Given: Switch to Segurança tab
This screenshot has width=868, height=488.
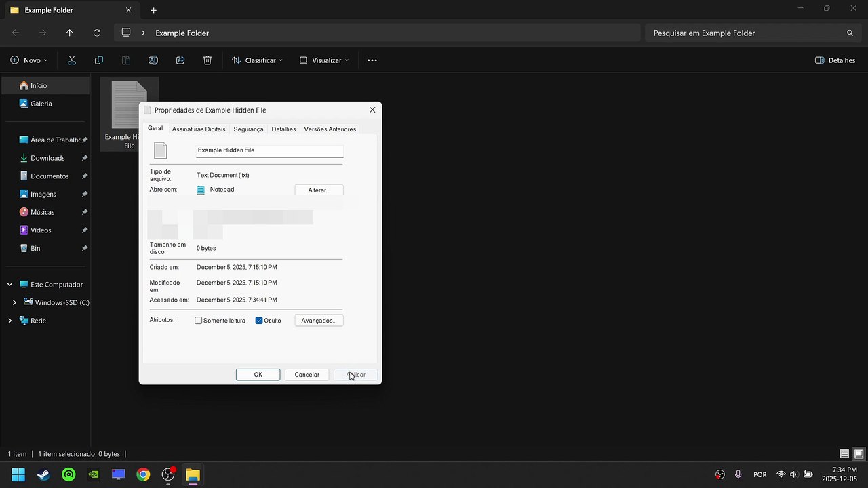Looking at the screenshot, I should point(248,129).
